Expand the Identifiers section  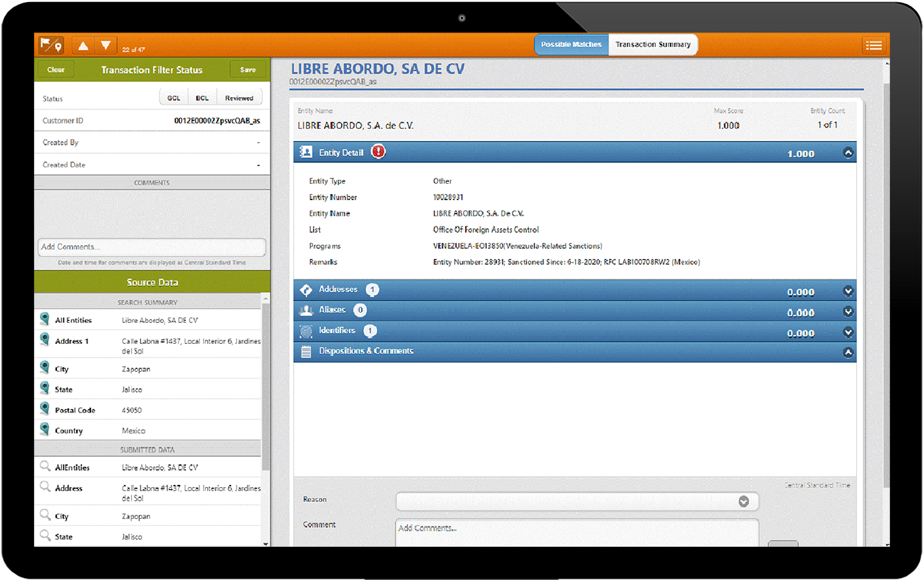[847, 332]
